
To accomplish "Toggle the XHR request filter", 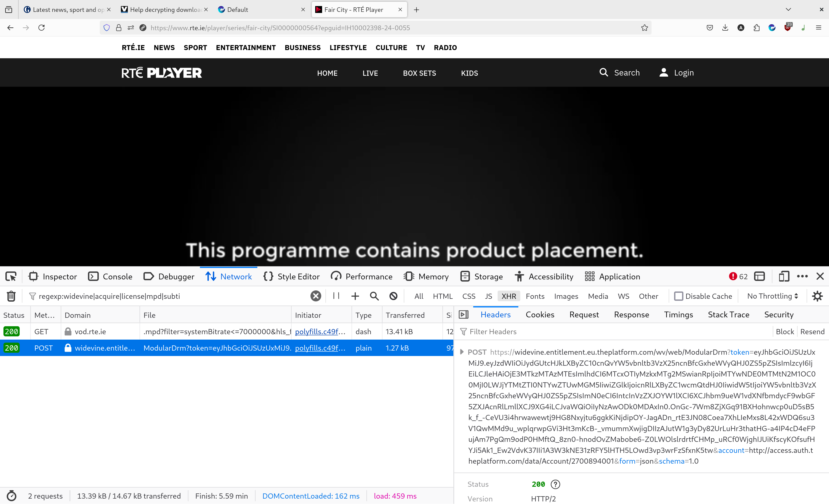I will point(508,296).
